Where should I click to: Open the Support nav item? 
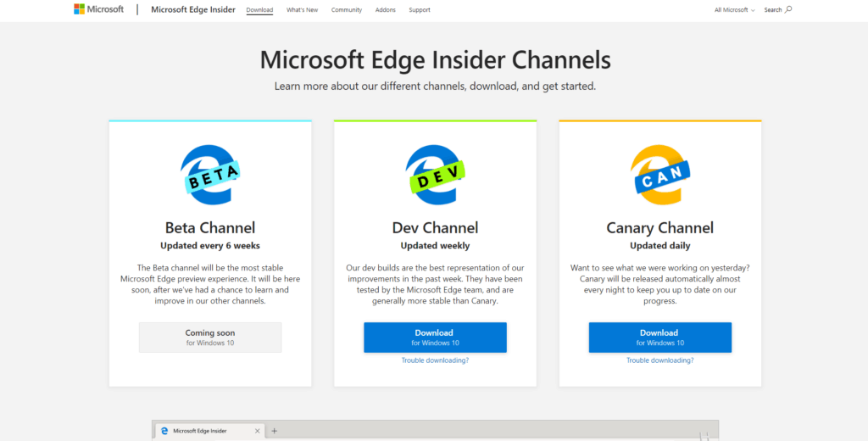coord(420,10)
